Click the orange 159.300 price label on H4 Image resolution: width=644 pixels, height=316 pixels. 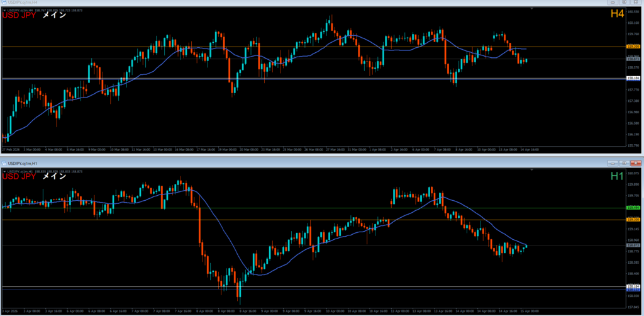click(x=633, y=47)
